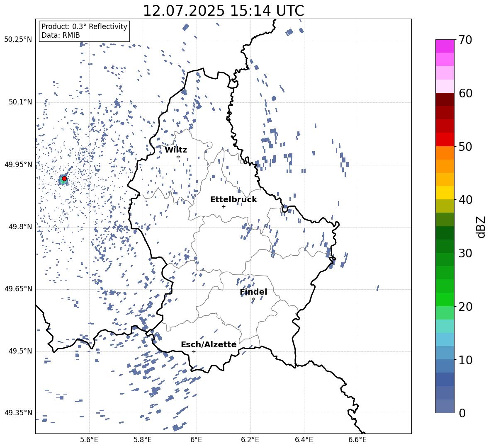The width and height of the screenshot is (491, 448).
Task: Pick the yellow colorbar swatch above 40
Action: pyautogui.click(x=445, y=193)
